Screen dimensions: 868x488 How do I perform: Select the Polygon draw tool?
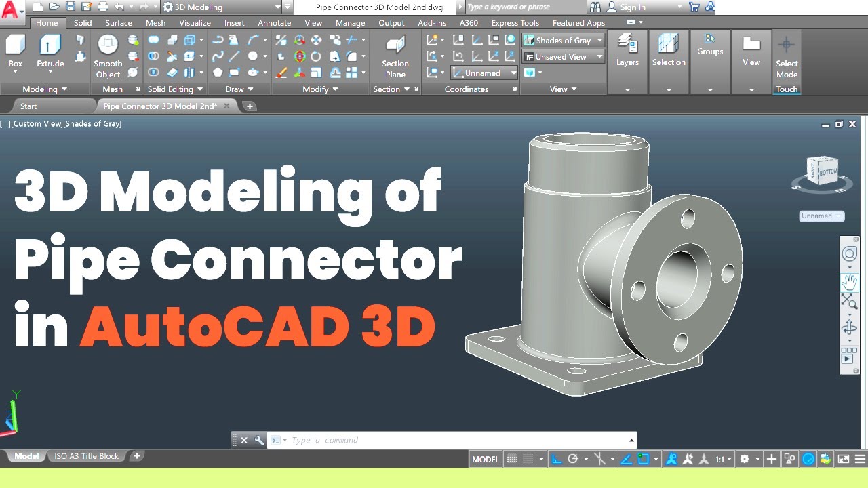coord(218,73)
